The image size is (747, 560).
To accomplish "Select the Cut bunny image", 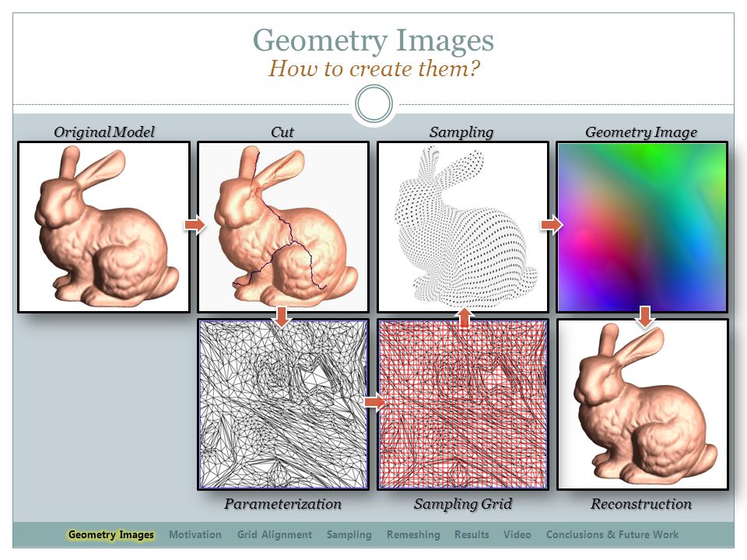I will (x=283, y=227).
